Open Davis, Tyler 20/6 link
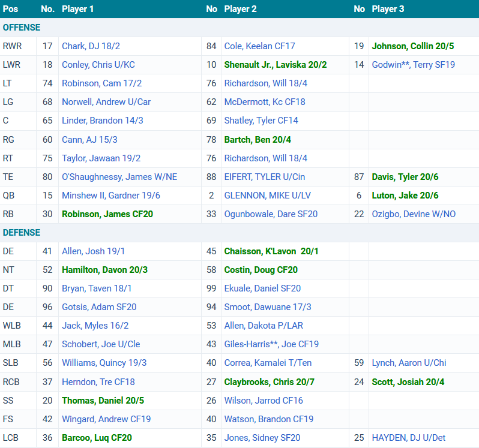 coord(405,177)
